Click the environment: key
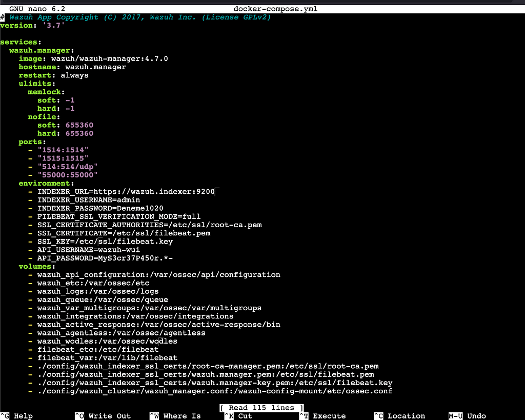The image size is (525, 420). pyautogui.click(x=46, y=183)
